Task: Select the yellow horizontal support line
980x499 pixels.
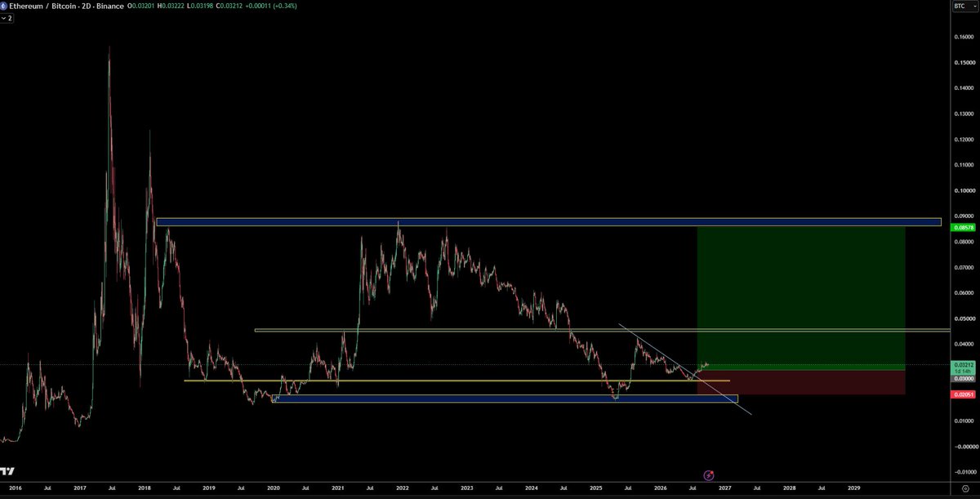Action: click(457, 381)
